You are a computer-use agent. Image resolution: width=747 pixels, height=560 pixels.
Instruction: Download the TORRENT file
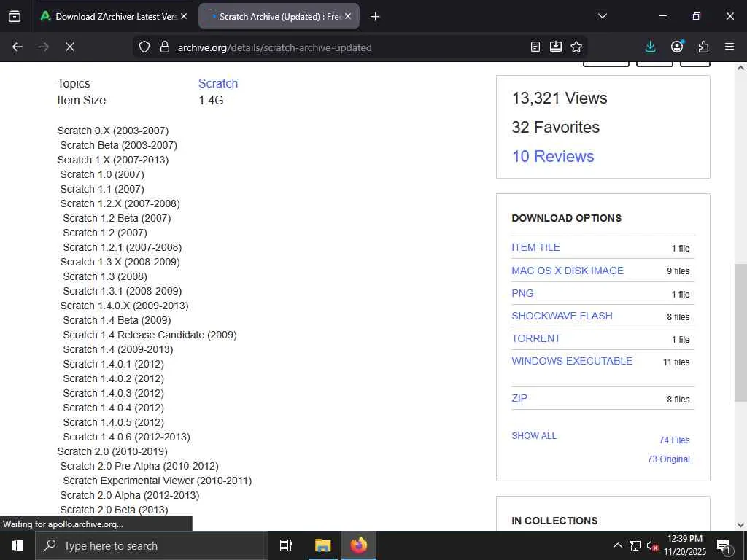[536, 338]
